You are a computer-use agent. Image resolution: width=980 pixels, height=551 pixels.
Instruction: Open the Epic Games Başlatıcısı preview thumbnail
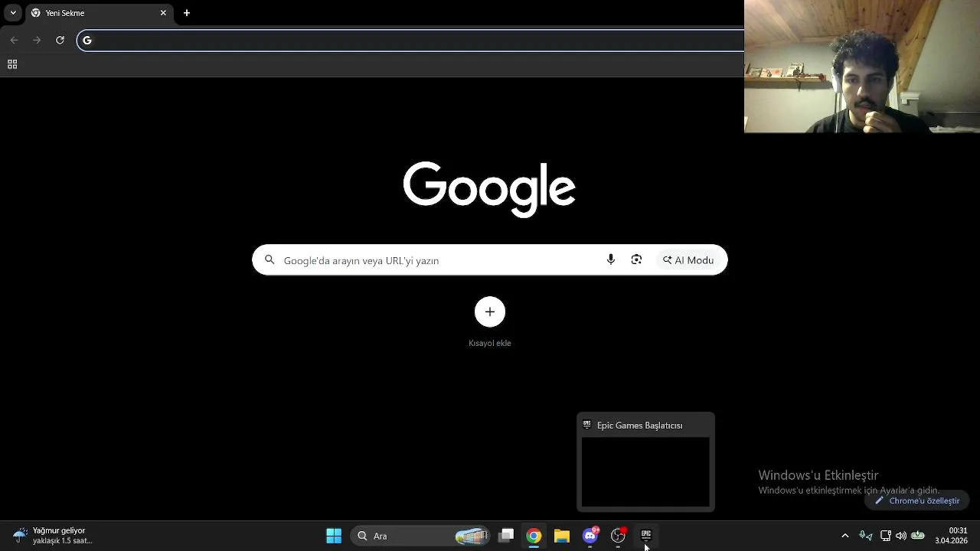point(645,462)
